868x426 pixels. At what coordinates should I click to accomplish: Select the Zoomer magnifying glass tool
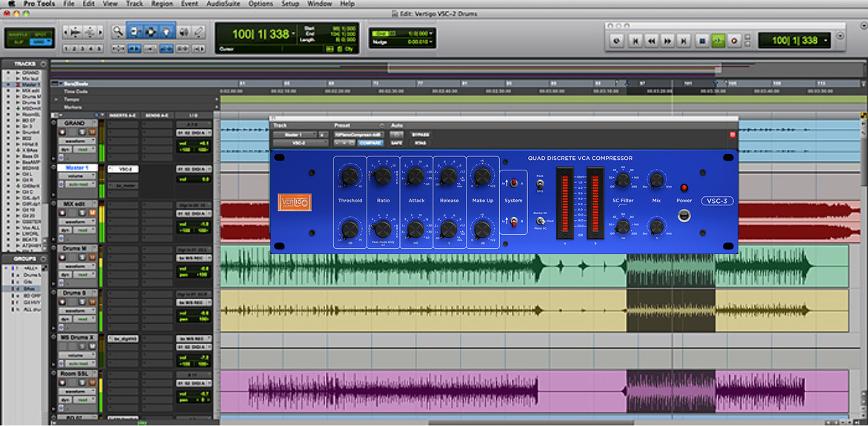point(117,31)
